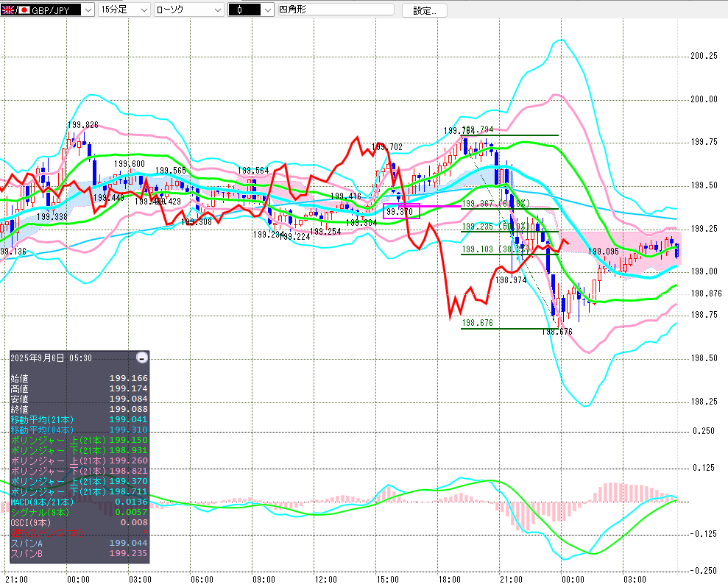Viewport: 728px width, 587px height.
Task: Click the 199.702 peak price label
Action: pyautogui.click(x=387, y=147)
